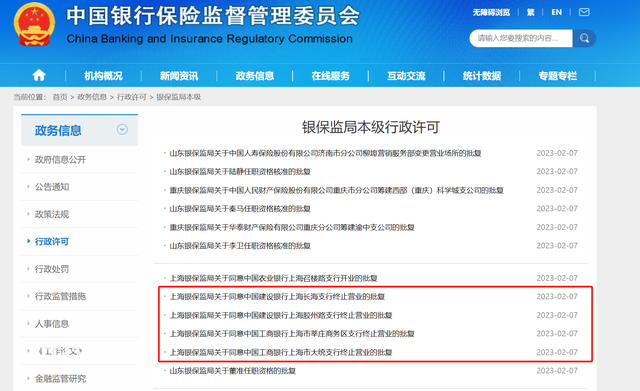640x391 pixels.
Task: Open the 新闻资讯 menu
Action: pos(179,76)
